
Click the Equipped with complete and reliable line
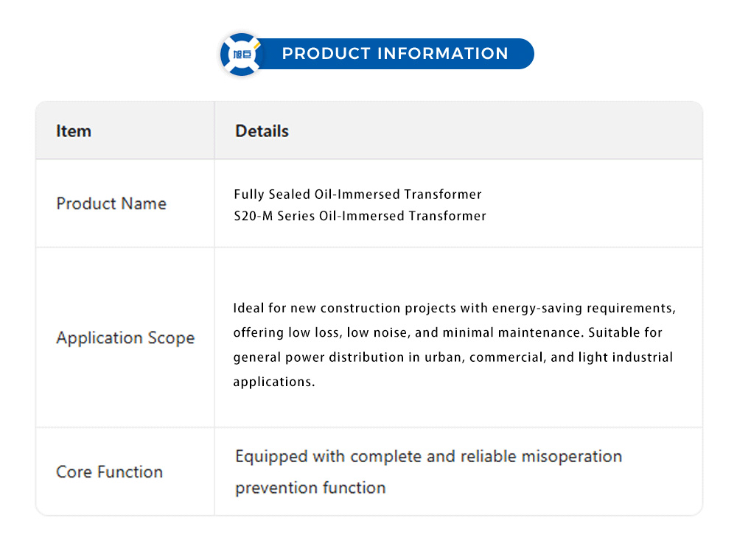[428, 456]
